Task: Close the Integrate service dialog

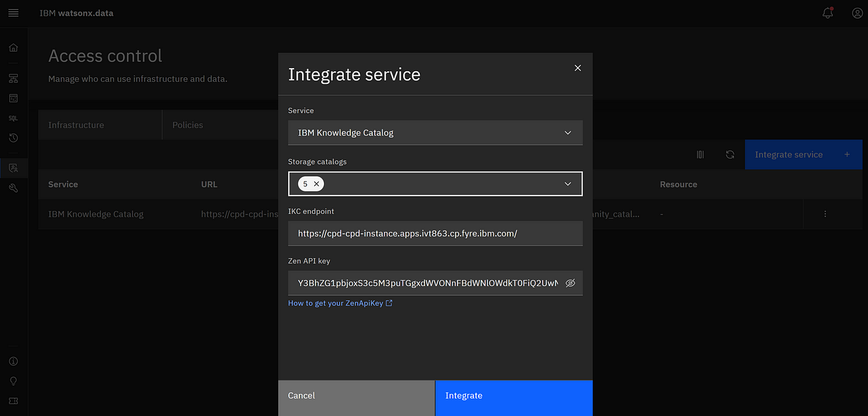Action: coord(578,68)
